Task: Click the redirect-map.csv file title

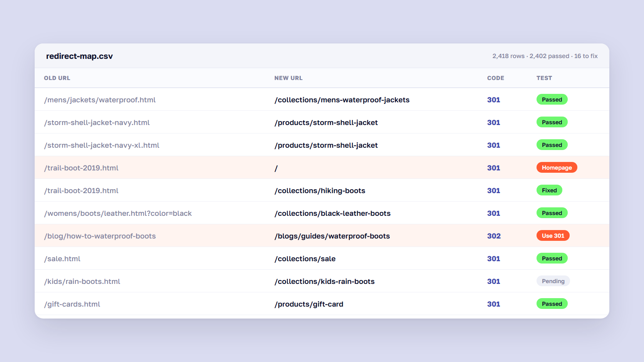Action: tap(79, 56)
